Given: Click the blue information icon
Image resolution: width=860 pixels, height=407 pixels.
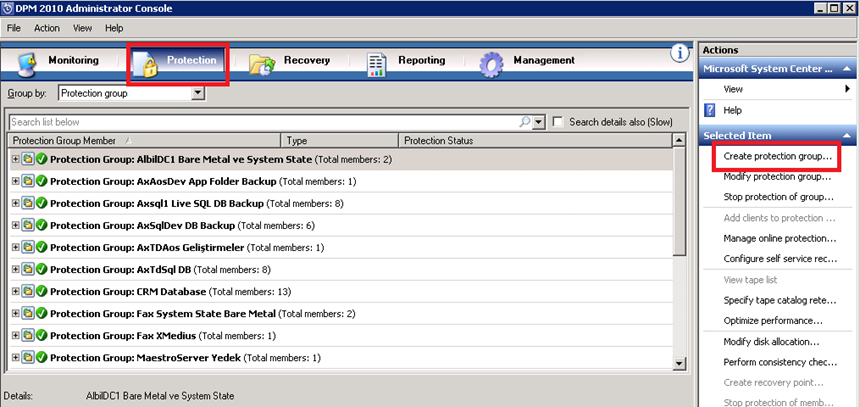Looking at the screenshot, I should pos(680,53).
